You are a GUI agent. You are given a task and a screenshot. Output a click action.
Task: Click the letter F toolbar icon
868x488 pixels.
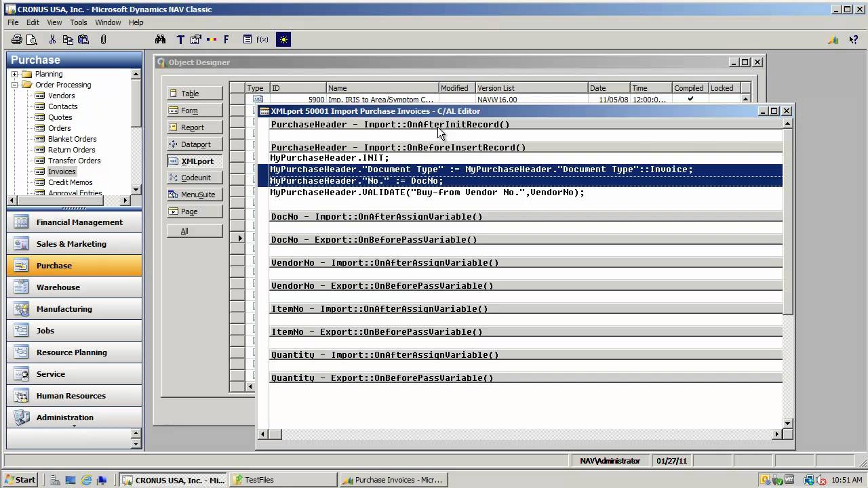click(x=226, y=40)
